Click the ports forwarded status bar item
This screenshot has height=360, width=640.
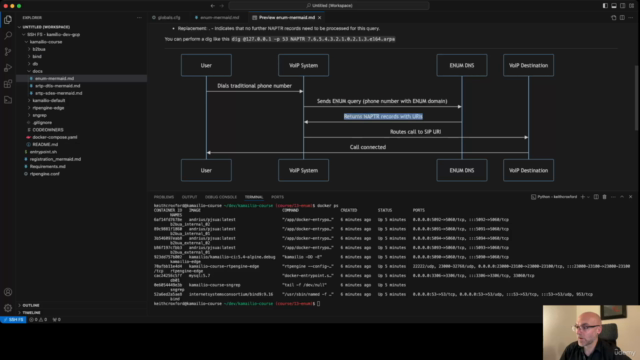57,320
